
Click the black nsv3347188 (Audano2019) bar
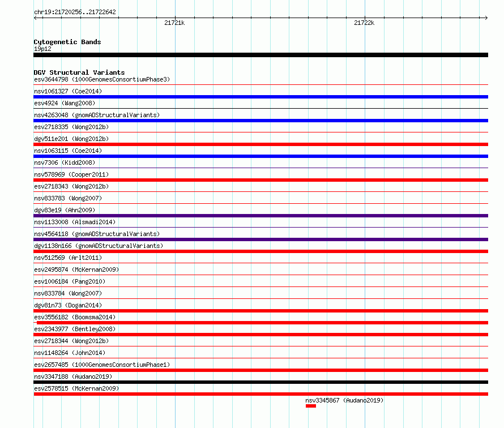coord(260,382)
